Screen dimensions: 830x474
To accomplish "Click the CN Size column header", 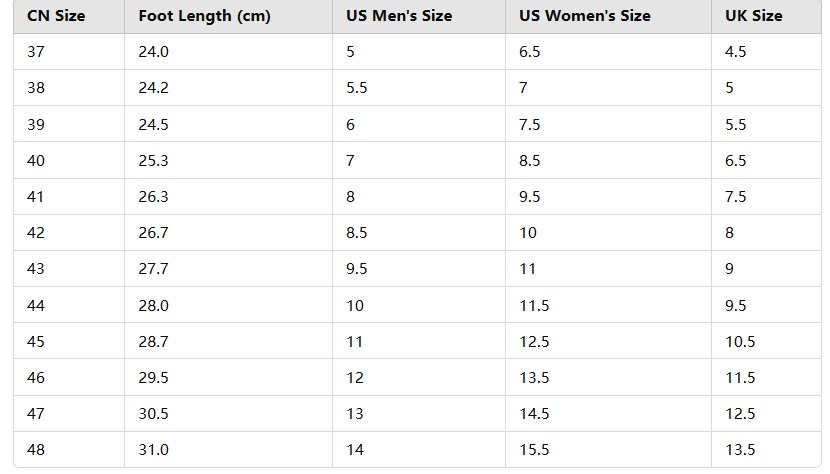I will click(69, 16).
